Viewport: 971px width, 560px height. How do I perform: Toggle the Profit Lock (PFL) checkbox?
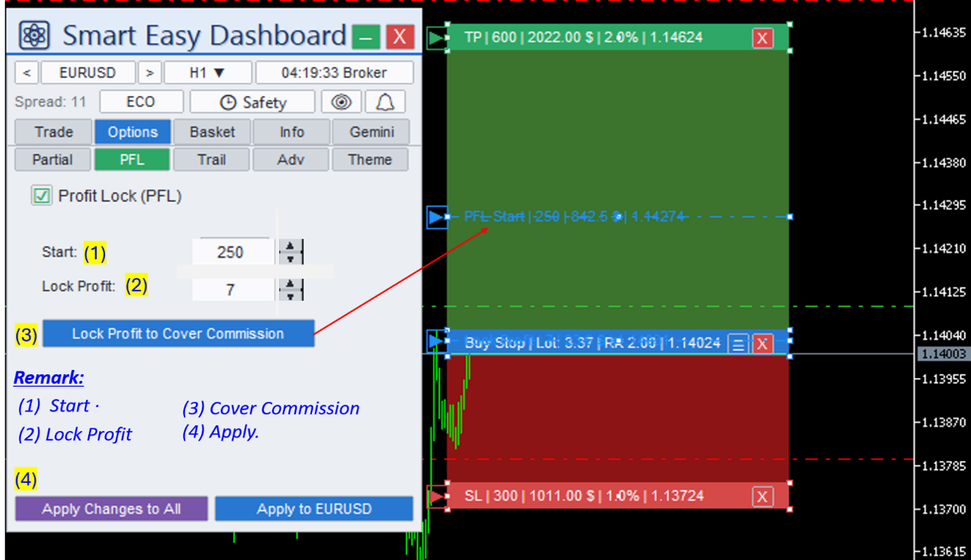pos(42,196)
